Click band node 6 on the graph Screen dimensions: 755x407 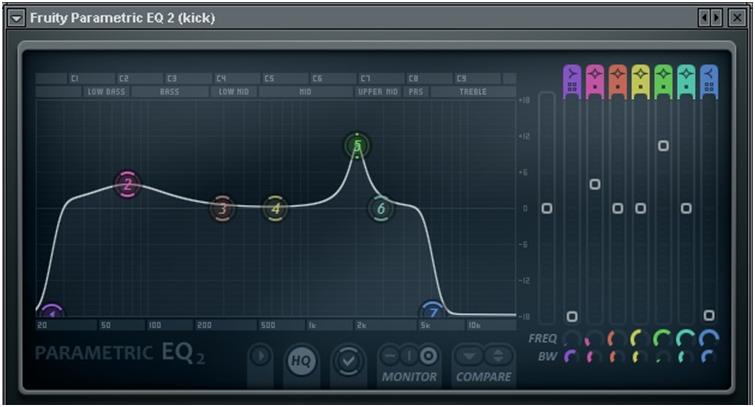pos(380,209)
